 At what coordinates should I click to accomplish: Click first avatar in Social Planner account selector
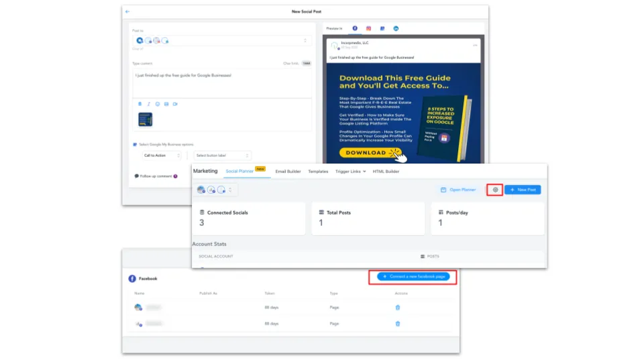tap(201, 190)
